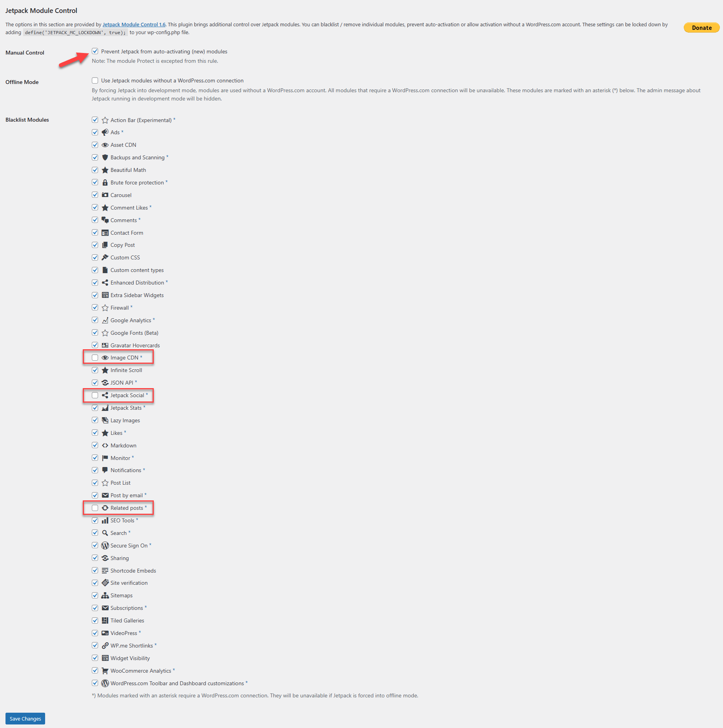Uncheck the Infinite Scroll checkbox
This screenshot has width=723, height=728.
(x=95, y=370)
